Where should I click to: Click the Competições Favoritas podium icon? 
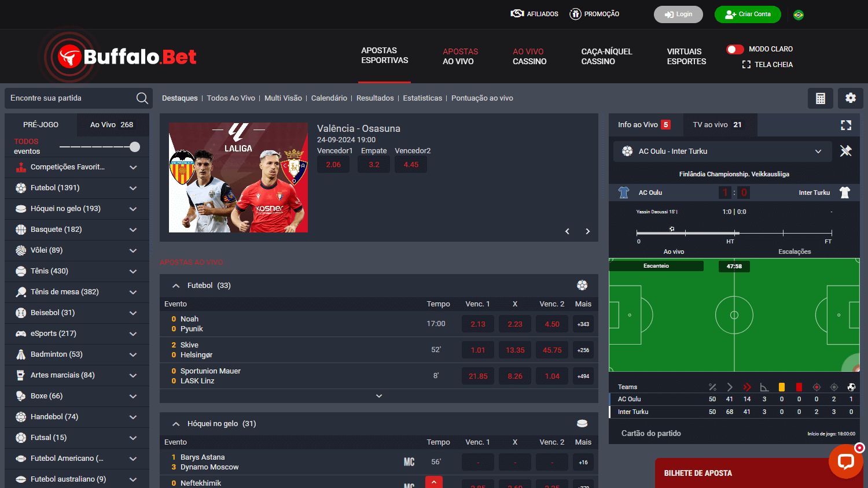[21, 167]
